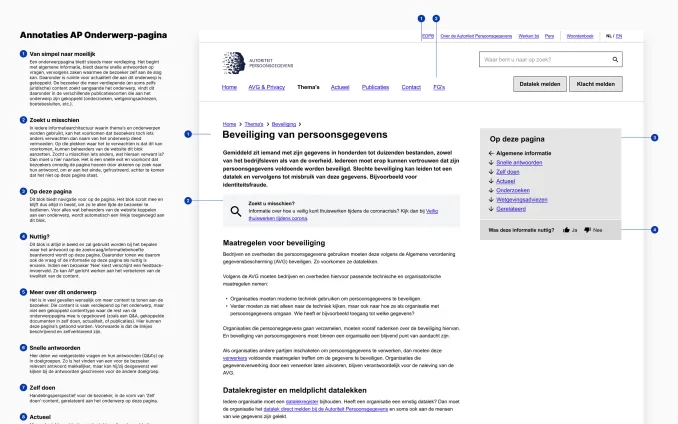Click the Datalek melden button

540,84
